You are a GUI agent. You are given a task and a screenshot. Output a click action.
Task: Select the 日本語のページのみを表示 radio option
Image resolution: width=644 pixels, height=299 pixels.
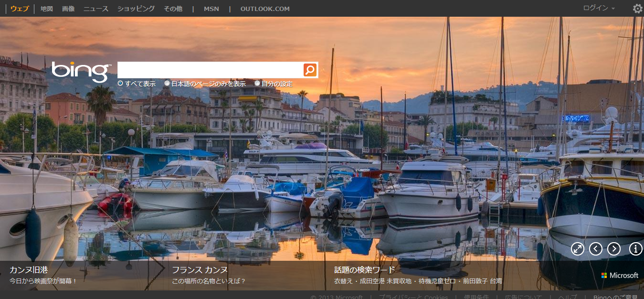(x=167, y=84)
